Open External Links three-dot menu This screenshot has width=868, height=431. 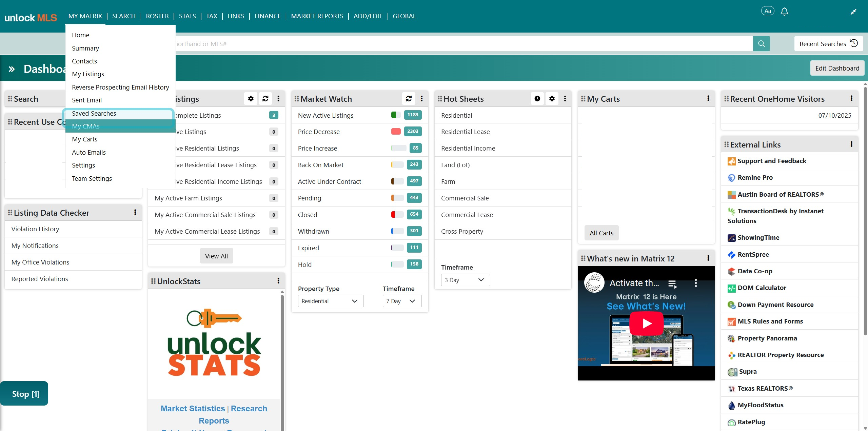point(851,144)
